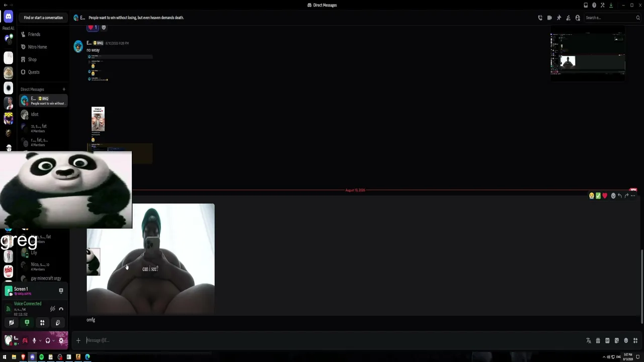Image resolution: width=644 pixels, height=362 pixels.
Task: Open User Settings gear
Action: (61, 340)
